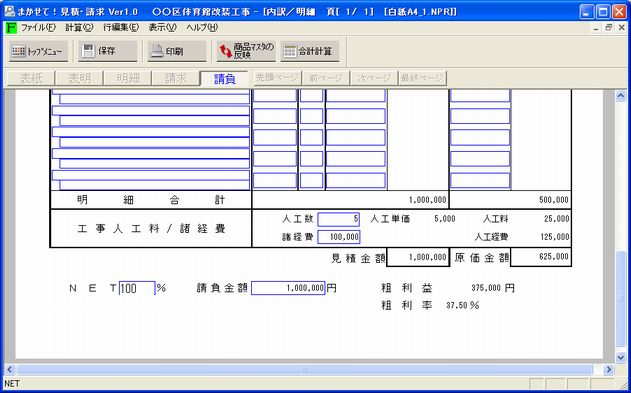
Task: Go to 前ページ previous page
Action: point(325,78)
